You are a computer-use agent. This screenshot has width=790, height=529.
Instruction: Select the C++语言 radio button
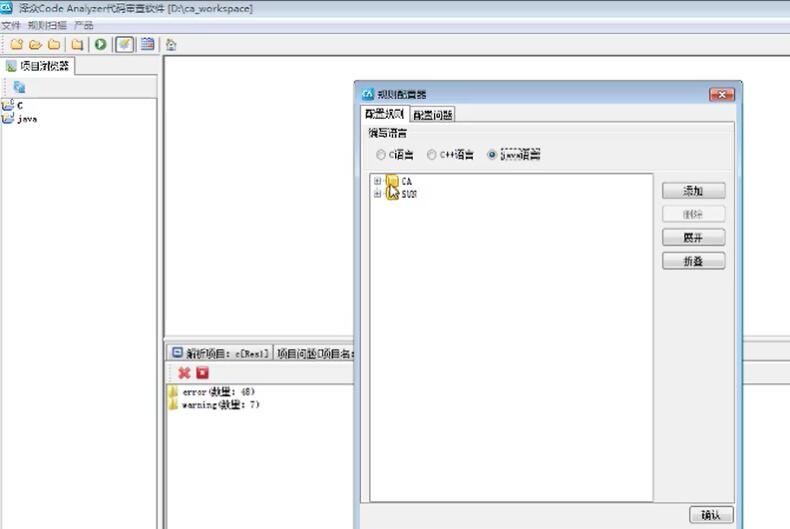pyautogui.click(x=431, y=155)
